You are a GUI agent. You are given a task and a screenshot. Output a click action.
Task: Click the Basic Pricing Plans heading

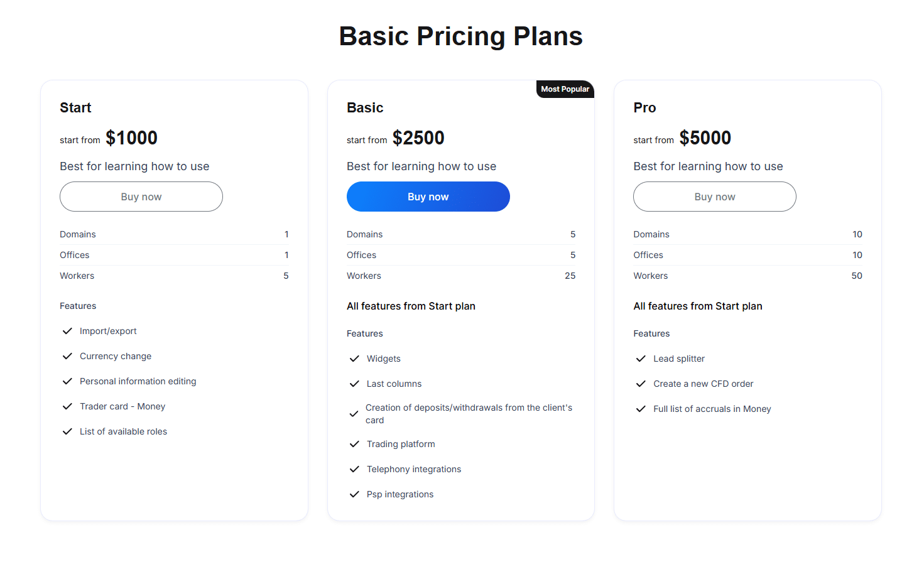pyautogui.click(x=460, y=36)
